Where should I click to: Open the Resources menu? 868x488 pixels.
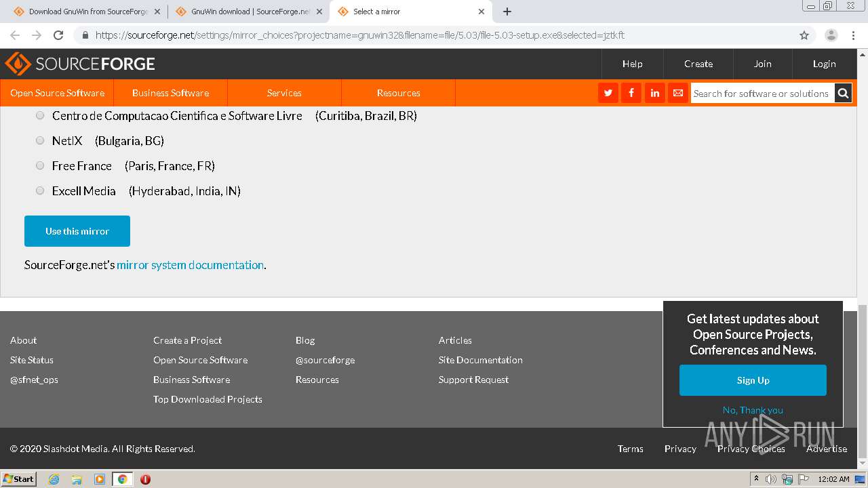(398, 93)
